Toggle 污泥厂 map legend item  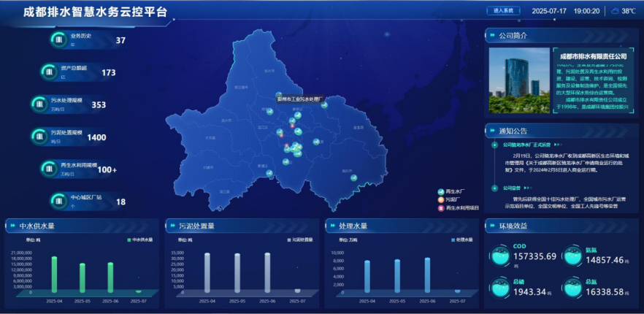(x=440, y=199)
